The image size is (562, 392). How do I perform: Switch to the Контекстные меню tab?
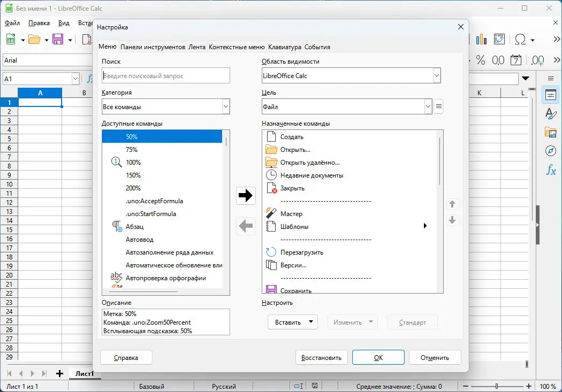[237, 47]
